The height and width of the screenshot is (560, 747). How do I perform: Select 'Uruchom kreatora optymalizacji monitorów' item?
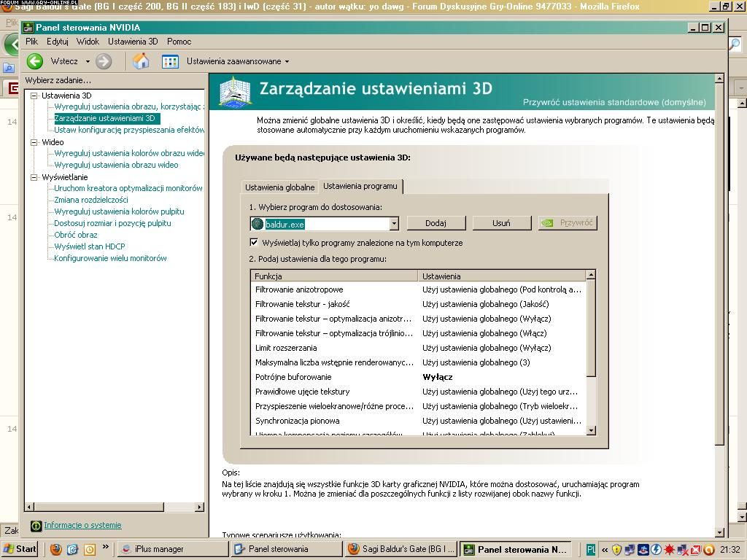[128, 188]
